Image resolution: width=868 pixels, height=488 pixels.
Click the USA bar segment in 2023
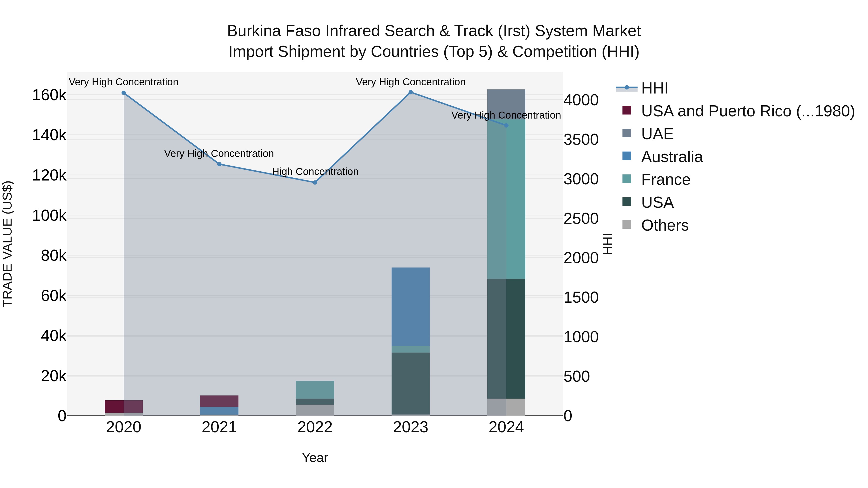410,383
